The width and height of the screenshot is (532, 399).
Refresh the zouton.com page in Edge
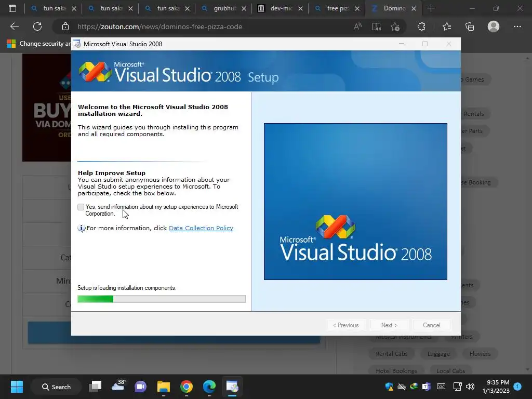(37, 26)
